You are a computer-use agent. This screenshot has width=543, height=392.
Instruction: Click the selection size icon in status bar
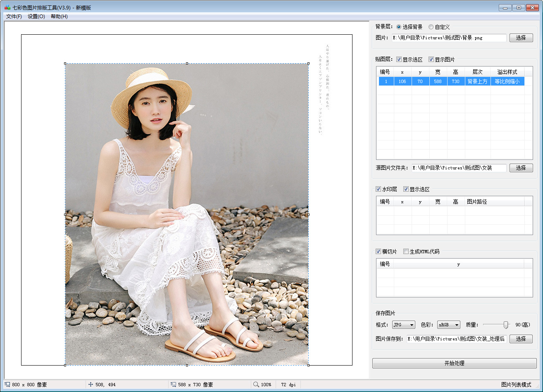coord(173,385)
